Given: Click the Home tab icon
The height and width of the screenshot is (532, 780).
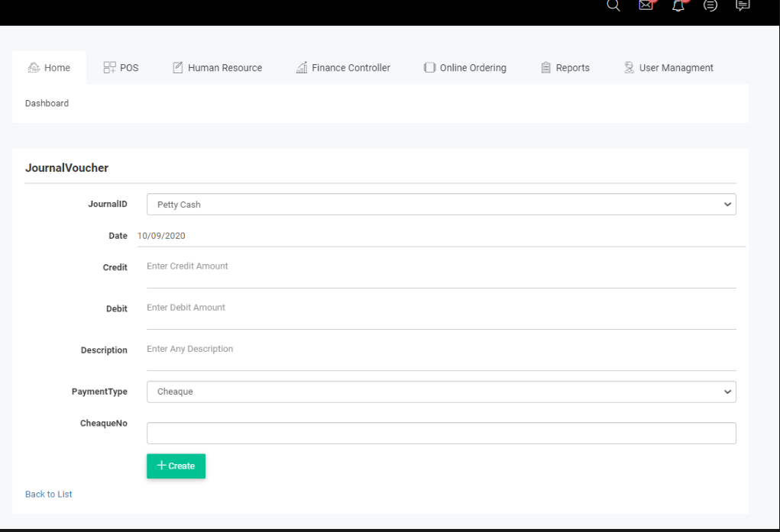Looking at the screenshot, I should [x=34, y=68].
